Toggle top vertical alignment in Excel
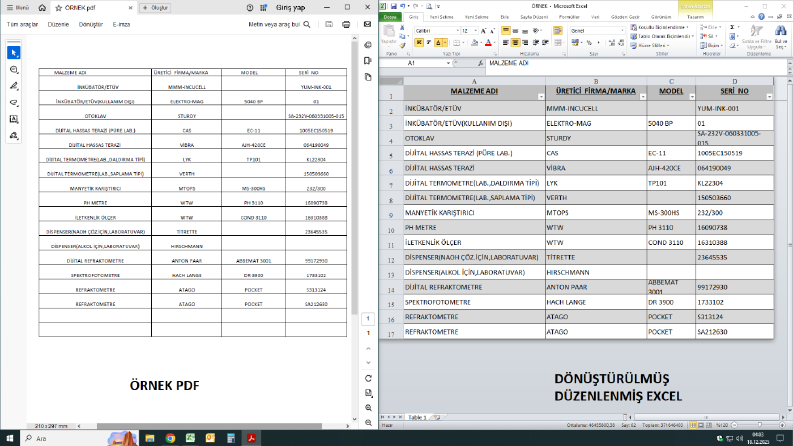 506,31
